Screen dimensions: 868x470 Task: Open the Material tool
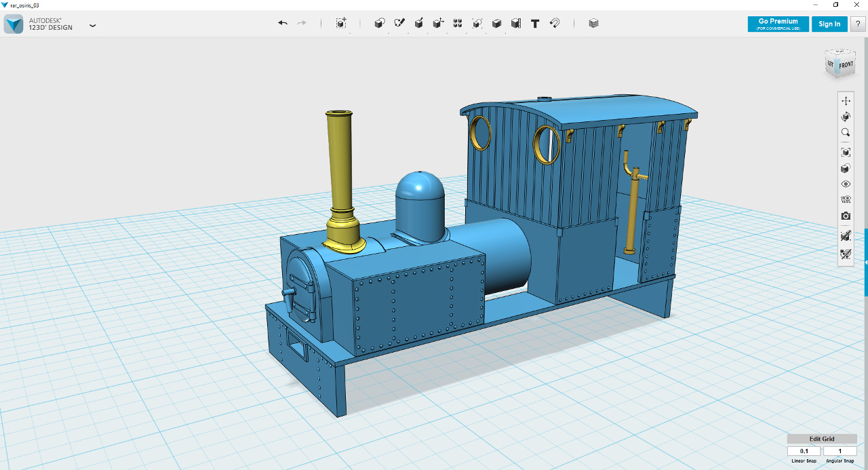tap(594, 23)
